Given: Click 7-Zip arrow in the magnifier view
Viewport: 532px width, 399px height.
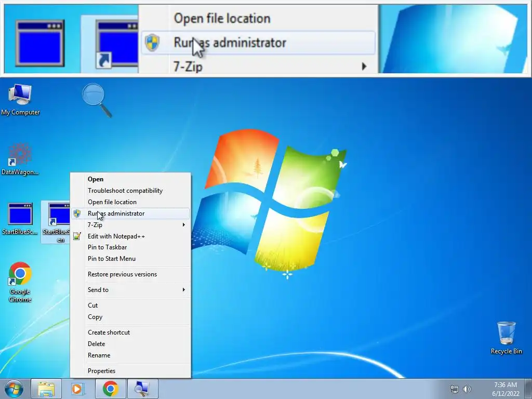Looking at the screenshot, I should click(x=364, y=66).
